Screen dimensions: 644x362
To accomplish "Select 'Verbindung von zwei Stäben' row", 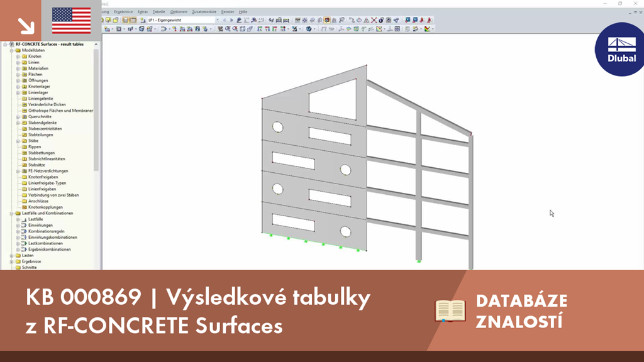I will [53, 195].
